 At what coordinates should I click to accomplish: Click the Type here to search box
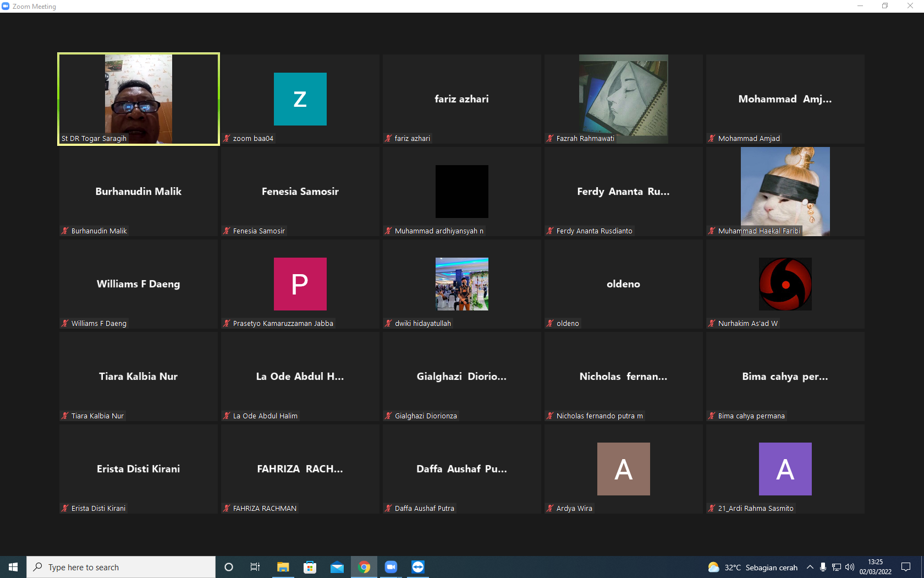[121, 567]
